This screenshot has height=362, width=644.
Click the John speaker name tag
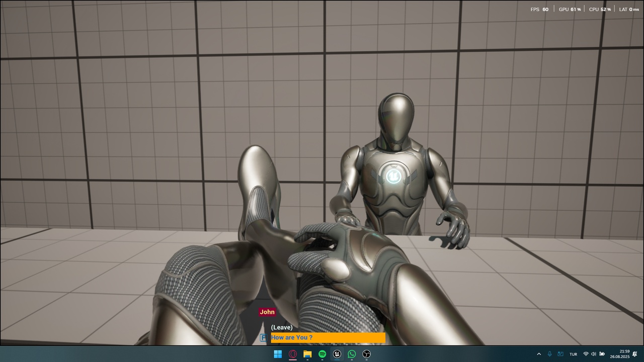267,312
